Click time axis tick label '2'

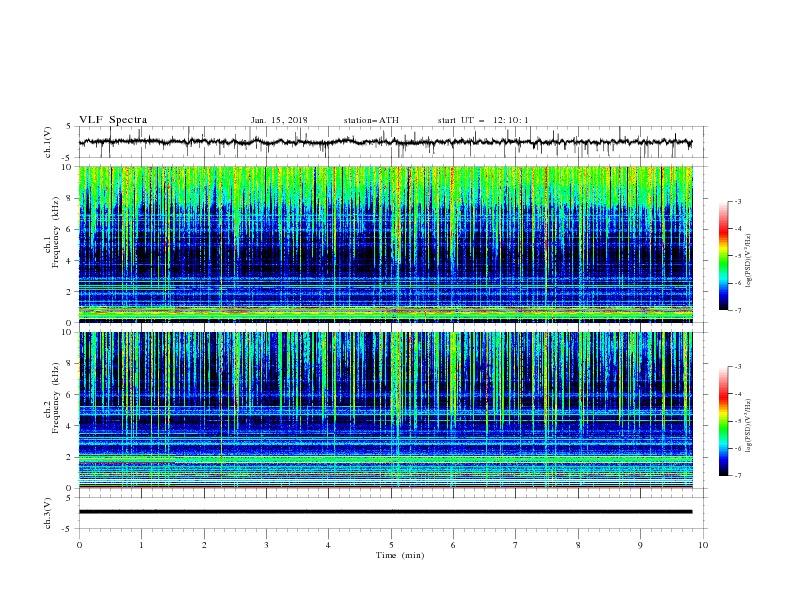204,545
